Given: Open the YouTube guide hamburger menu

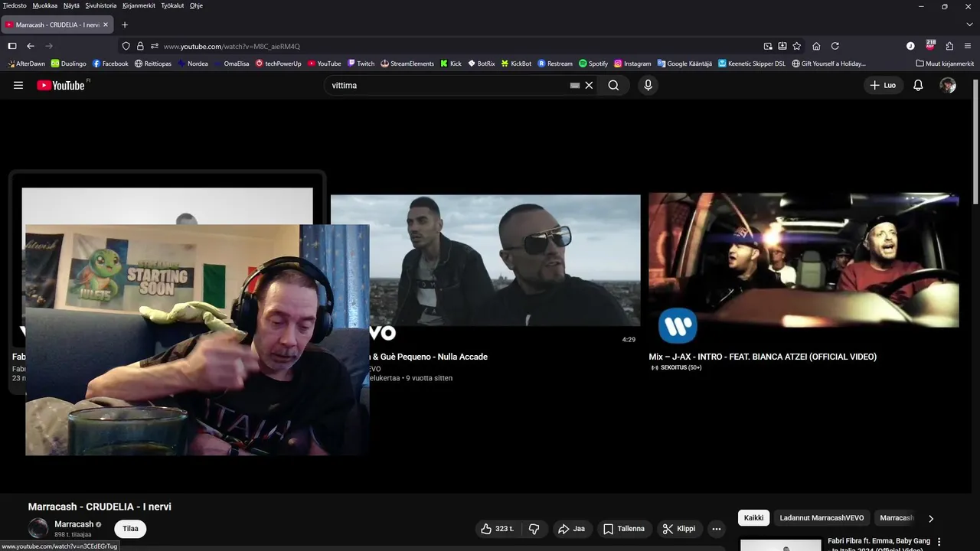Looking at the screenshot, I should (18, 85).
